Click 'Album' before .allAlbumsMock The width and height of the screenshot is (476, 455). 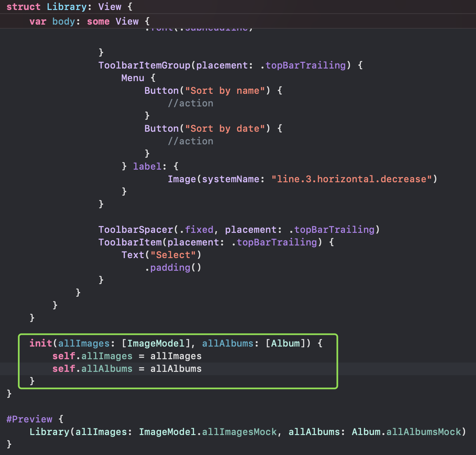click(366, 432)
